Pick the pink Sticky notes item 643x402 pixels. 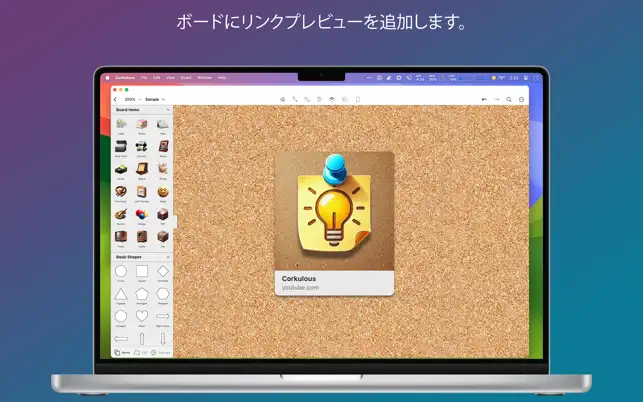click(142, 124)
